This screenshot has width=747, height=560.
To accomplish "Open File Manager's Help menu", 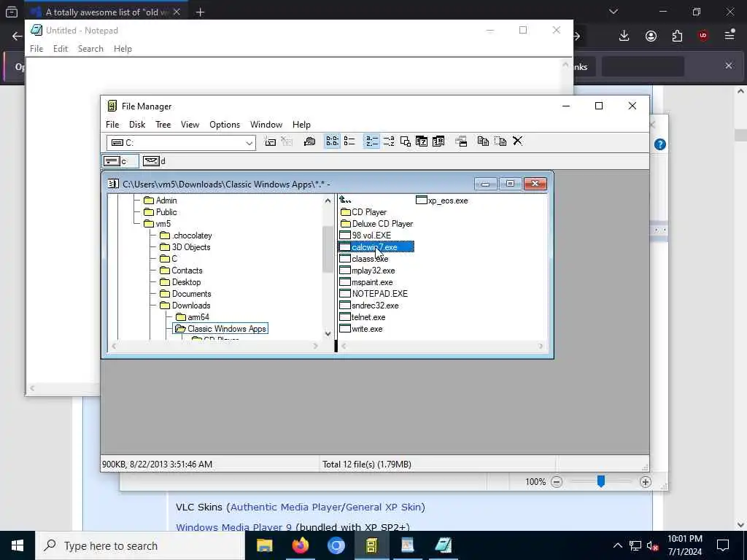I will 301,125.
